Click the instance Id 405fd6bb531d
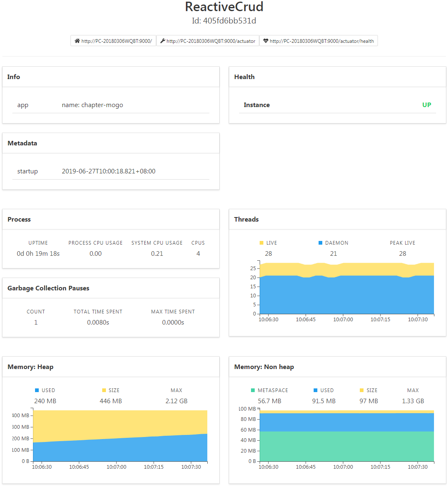The width and height of the screenshot is (448, 486). pyautogui.click(x=224, y=20)
